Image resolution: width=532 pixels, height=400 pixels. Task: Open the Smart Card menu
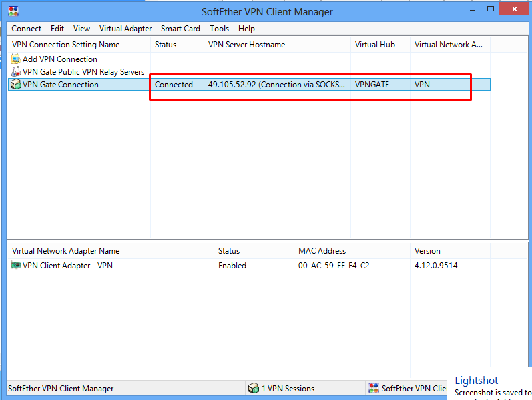click(180, 29)
